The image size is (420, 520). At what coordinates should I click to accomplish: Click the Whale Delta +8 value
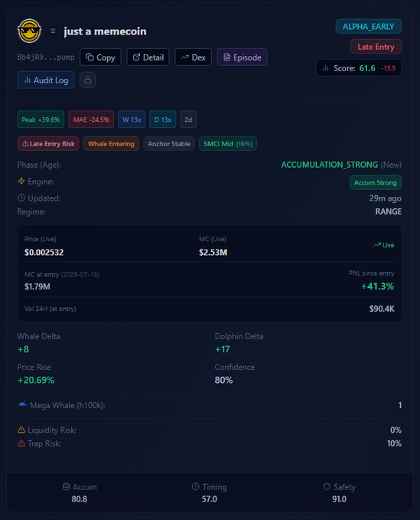pyautogui.click(x=23, y=349)
